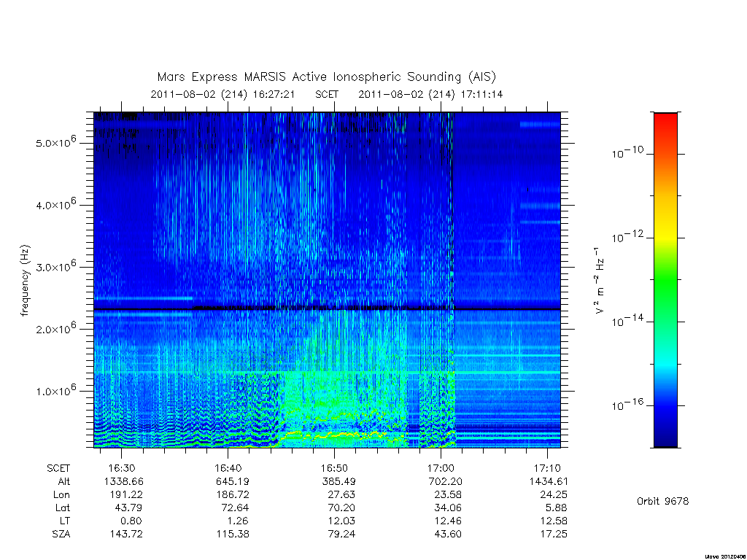
Task: Select SZA value 43.60
Action: (448, 534)
